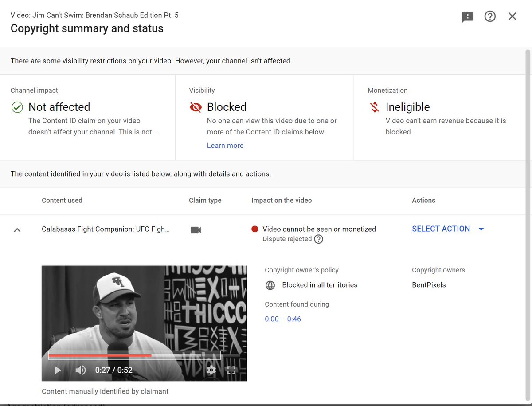Click the 'Visibility' section label
532x406 pixels.
tap(202, 91)
